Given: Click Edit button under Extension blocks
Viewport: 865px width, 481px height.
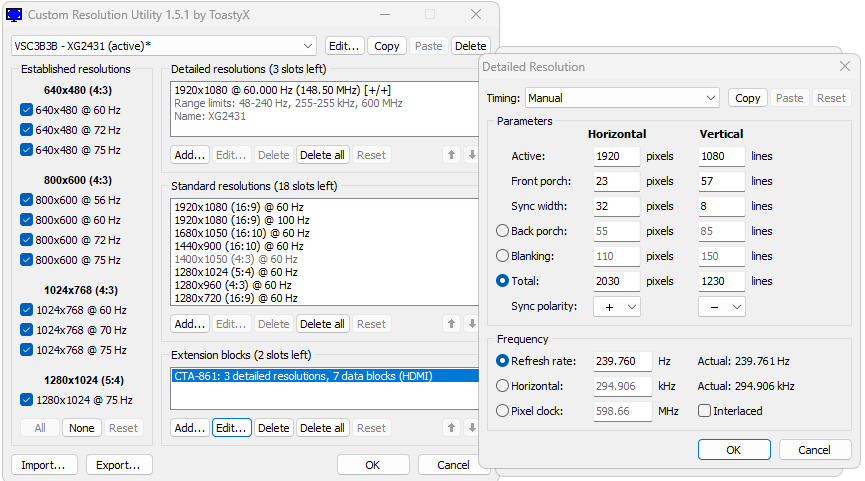Looking at the screenshot, I should coord(231,428).
